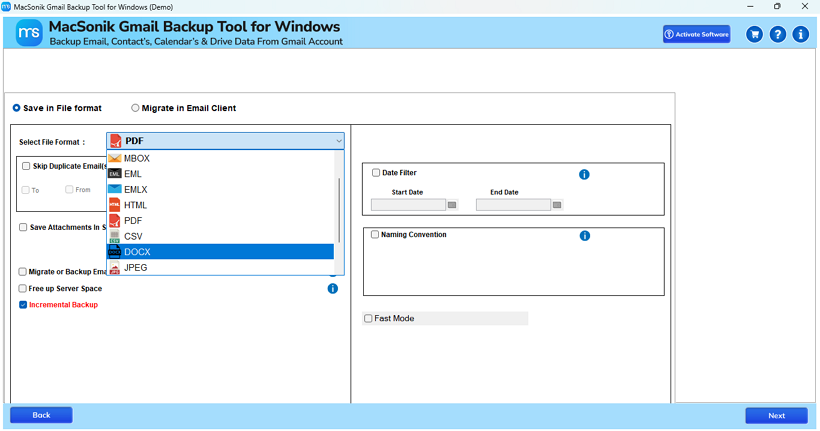Enable Skip Duplicate Email(s) checkbox
The image size is (820, 431).
tap(26, 166)
